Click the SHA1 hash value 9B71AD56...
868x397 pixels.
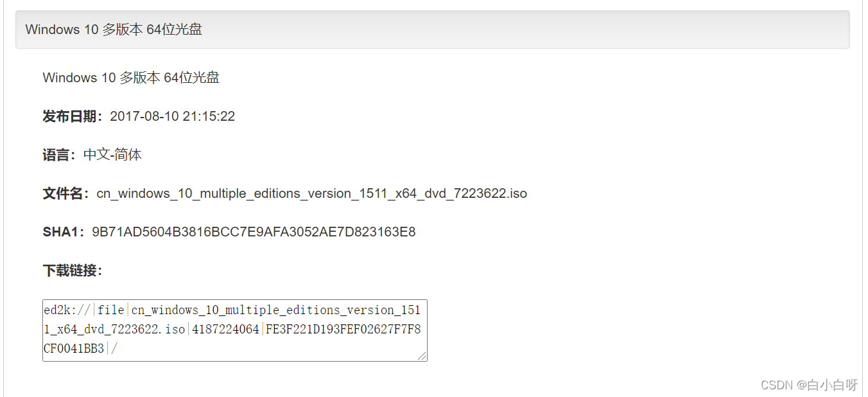(254, 232)
